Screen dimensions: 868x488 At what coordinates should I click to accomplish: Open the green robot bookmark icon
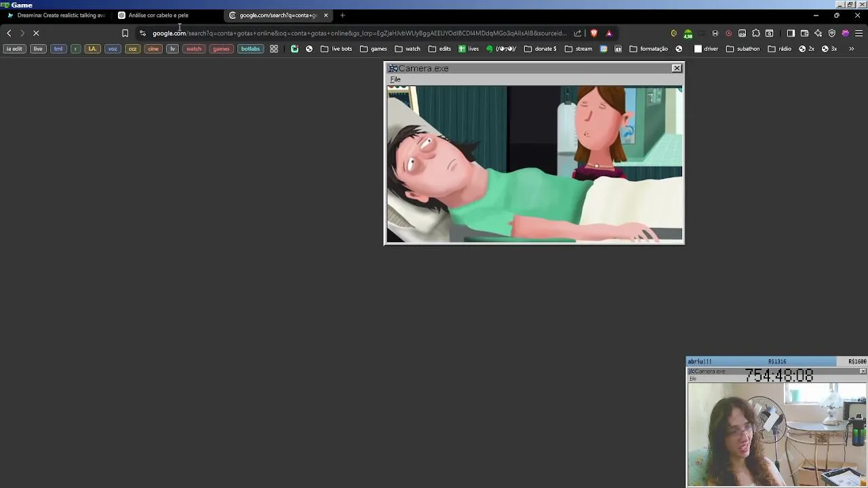[294, 49]
